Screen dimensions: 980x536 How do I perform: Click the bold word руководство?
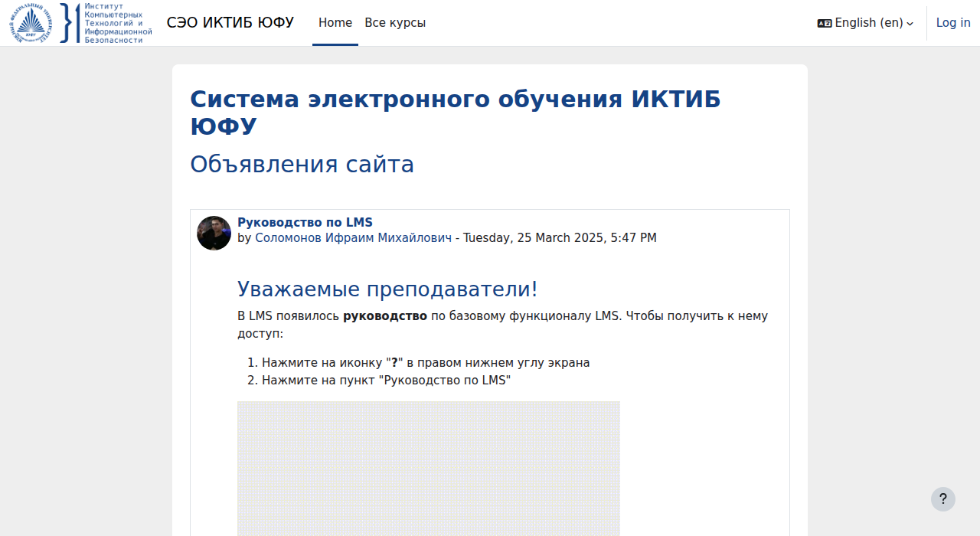click(385, 316)
